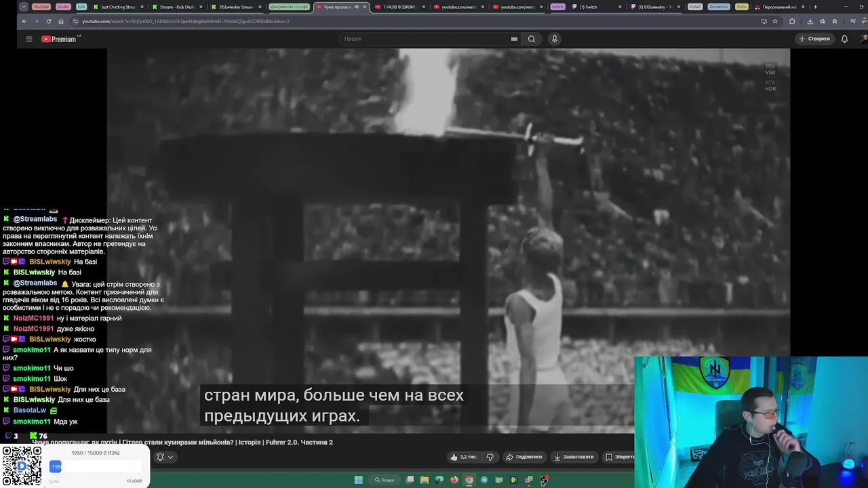
Task: Download the video via Завантажити
Action: click(574, 457)
